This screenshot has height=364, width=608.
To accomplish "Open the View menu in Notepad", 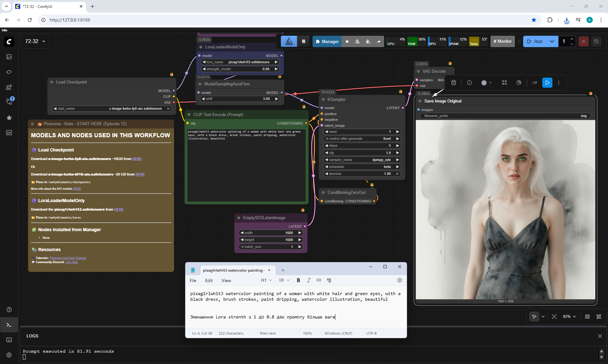I will (226, 281).
